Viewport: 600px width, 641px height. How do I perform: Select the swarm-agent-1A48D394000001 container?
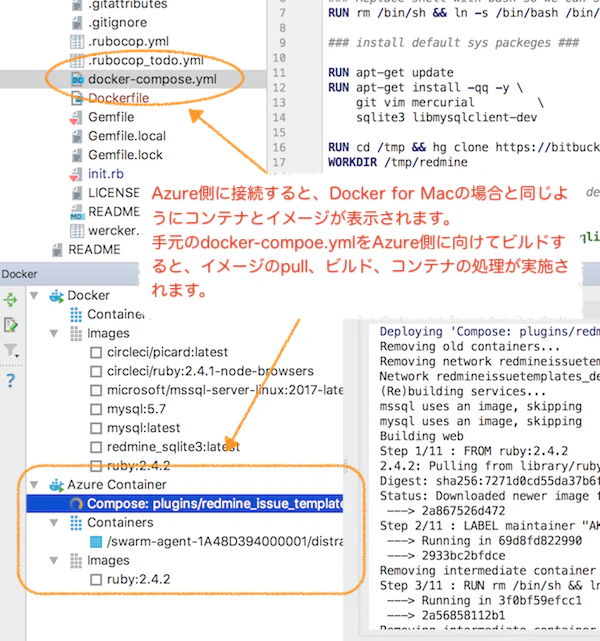pyautogui.click(x=225, y=542)
